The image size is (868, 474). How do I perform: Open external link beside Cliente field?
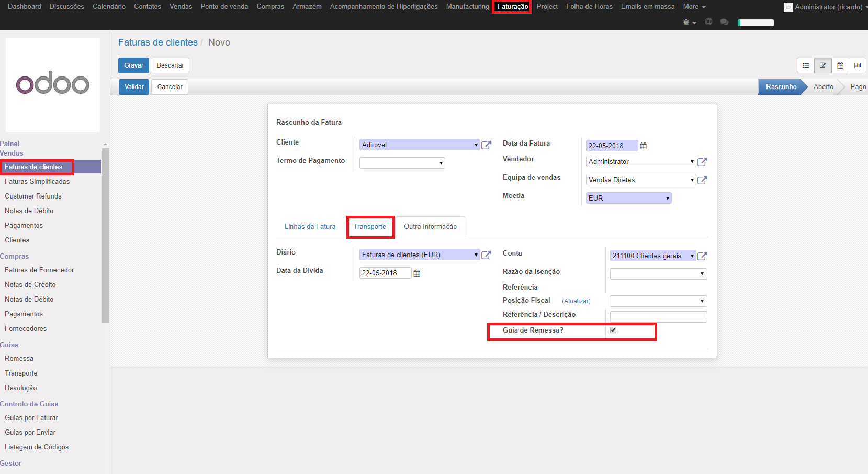(486, 145)
